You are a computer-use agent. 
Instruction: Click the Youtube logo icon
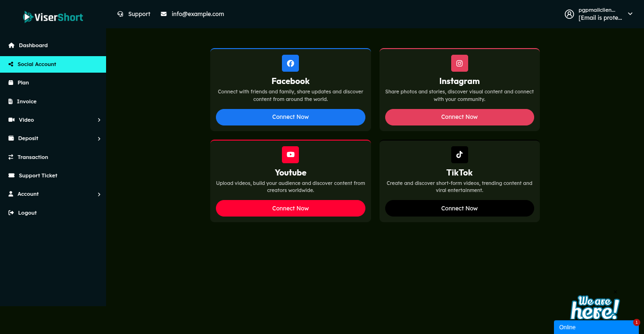(290, 155)
